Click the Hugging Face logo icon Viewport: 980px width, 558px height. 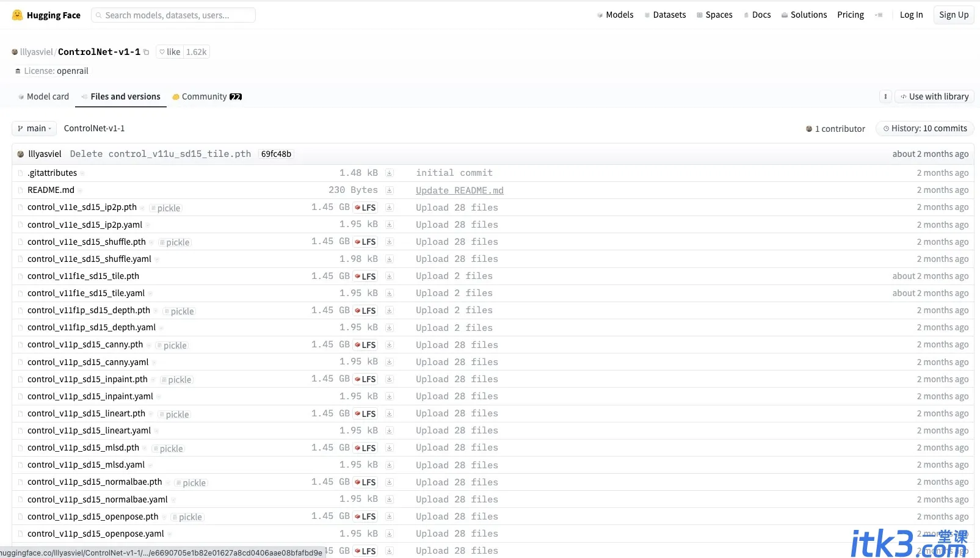tap(17, 15)
